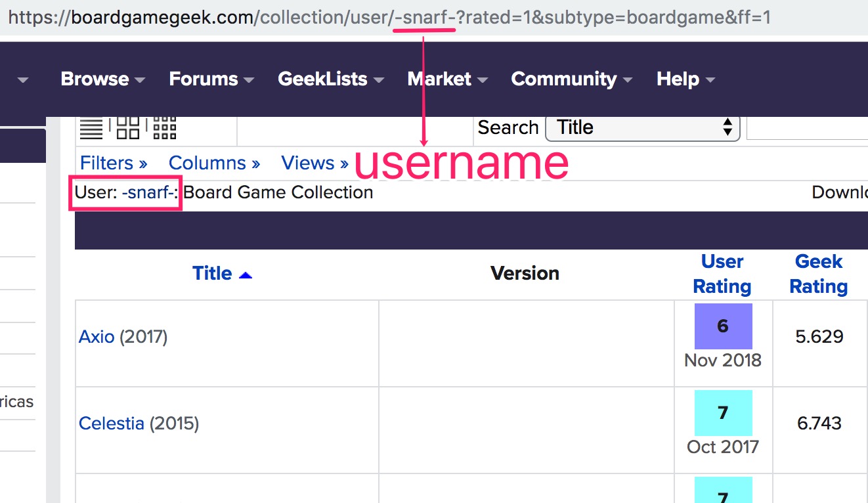Expand the Views options
Viewport: 868px width, 503px height.
315,163
